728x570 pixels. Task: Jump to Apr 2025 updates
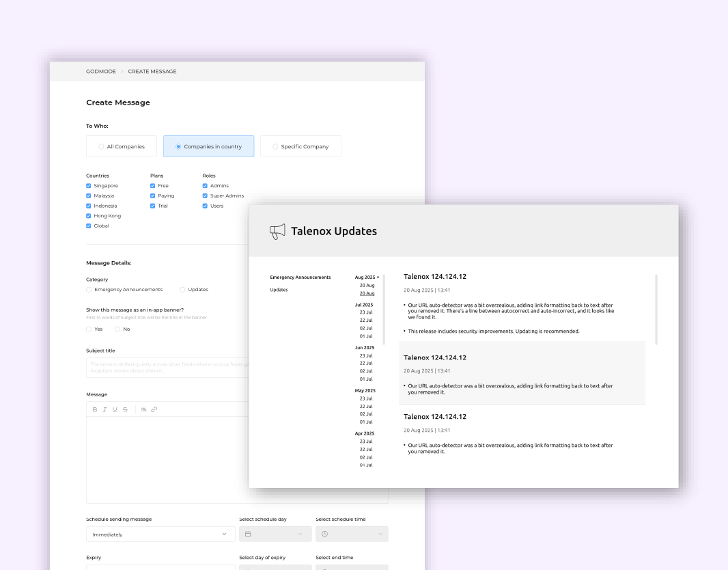pos(365,434)
